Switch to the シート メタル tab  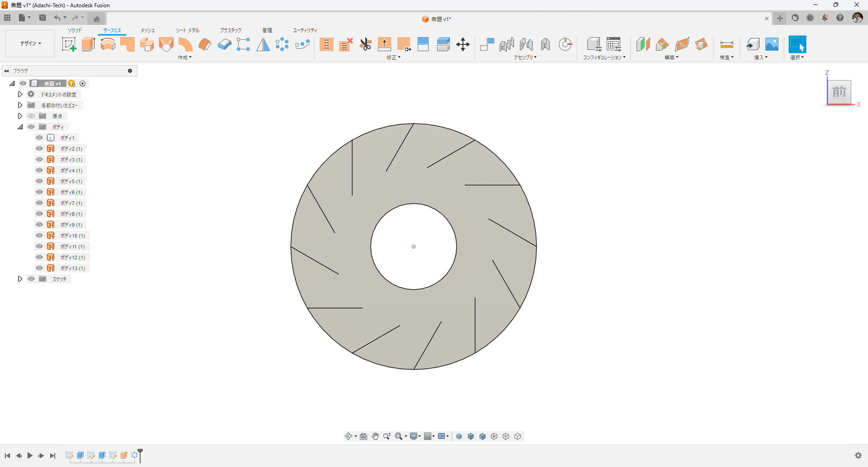(x=188, y=30)
